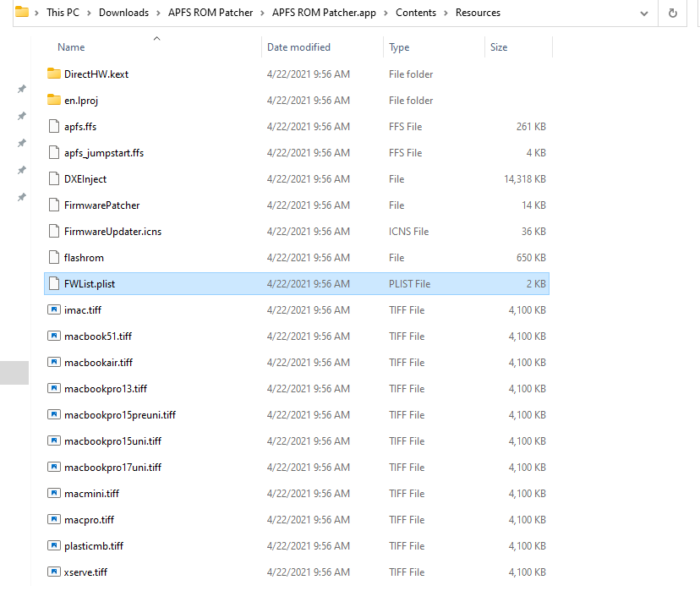Click the FWList.plist file icon
The image size is (700, 591).
tap(53, 284)
